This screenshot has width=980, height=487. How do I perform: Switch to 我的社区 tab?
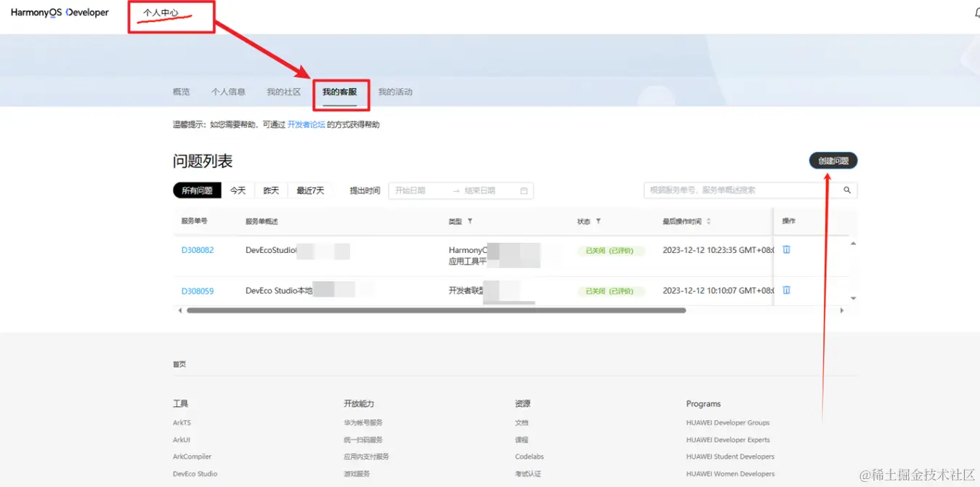pyautogui.click(x=283, y=92)
